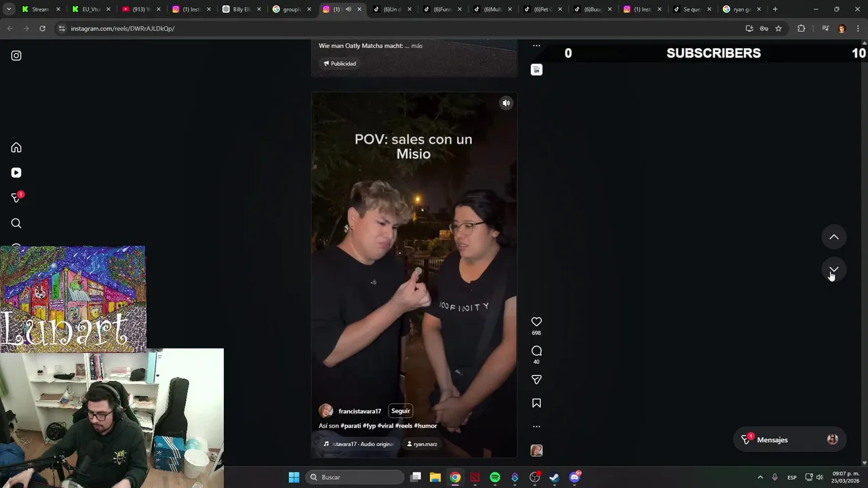The height and width of the screenshot is (488, 868).
Task: Share the reel via paper plane icon
Action: [536, 380]
